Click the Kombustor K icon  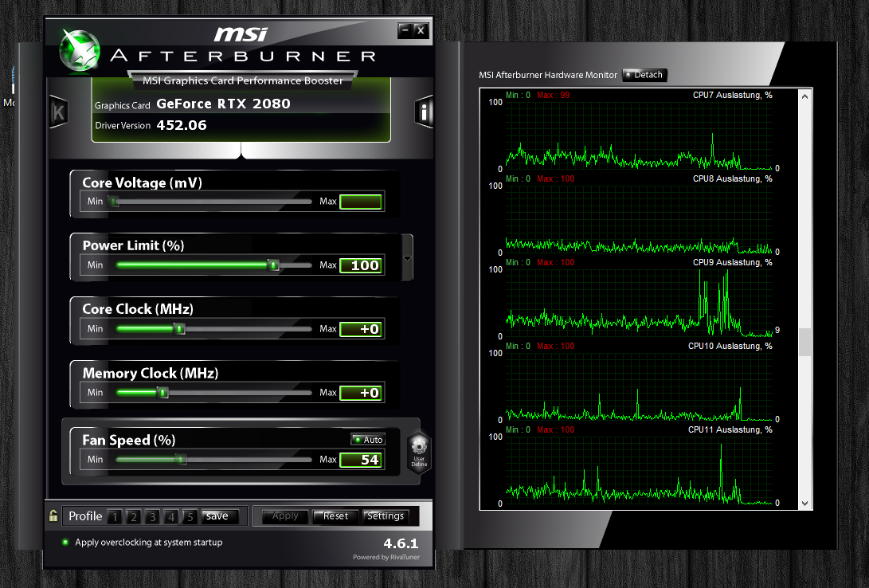(x=58, y=112)
